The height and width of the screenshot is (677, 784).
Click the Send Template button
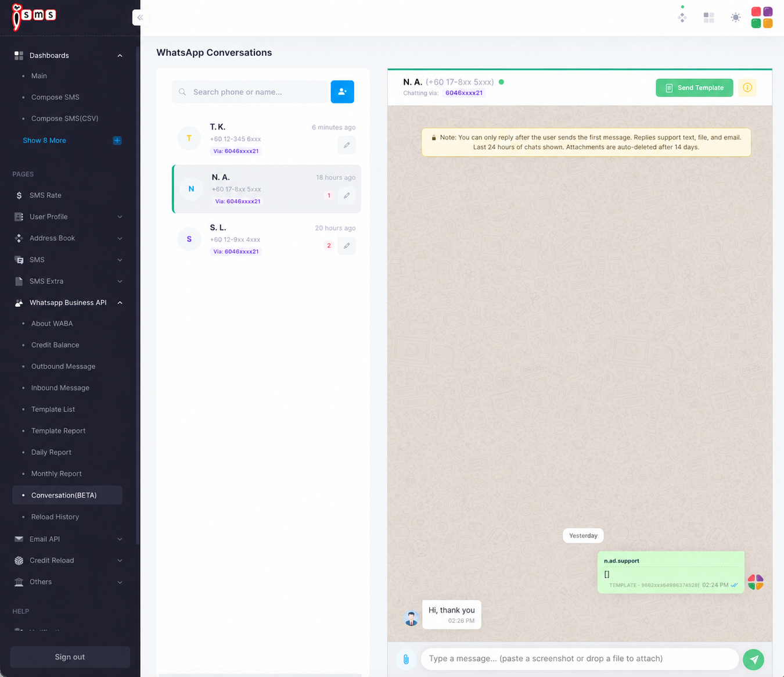694,88
